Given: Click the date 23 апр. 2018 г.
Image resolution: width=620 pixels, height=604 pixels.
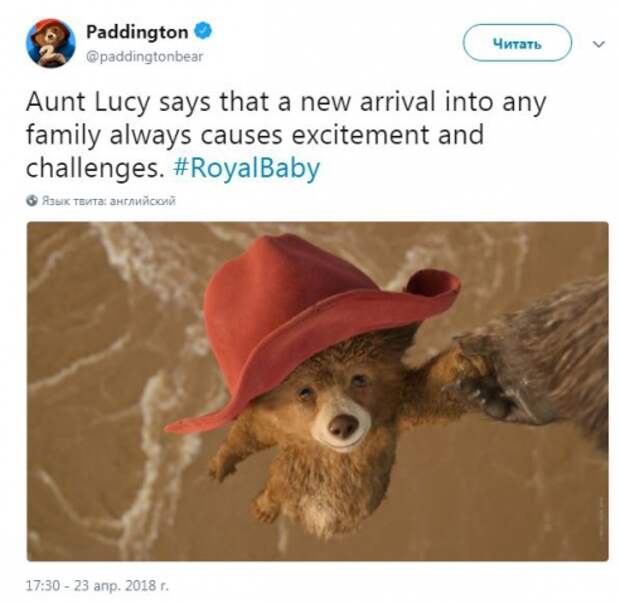Looking at the screenshot, I should coord(121,585).
